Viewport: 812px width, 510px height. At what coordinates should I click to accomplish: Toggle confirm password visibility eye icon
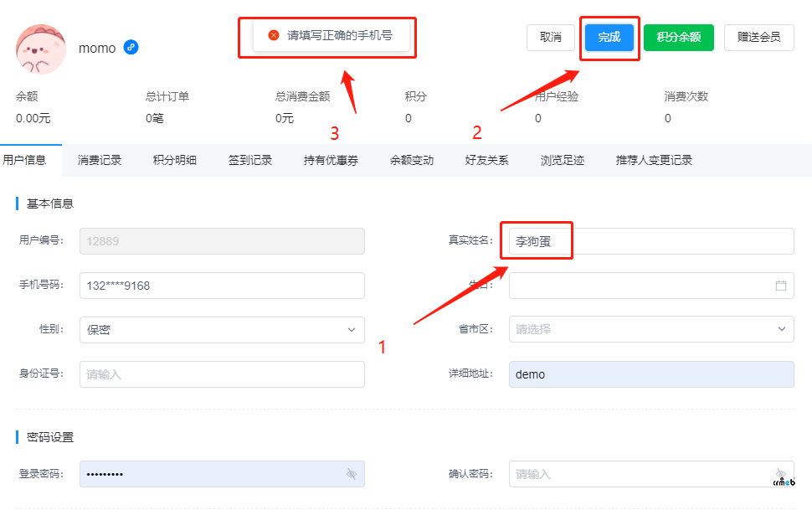780,473
